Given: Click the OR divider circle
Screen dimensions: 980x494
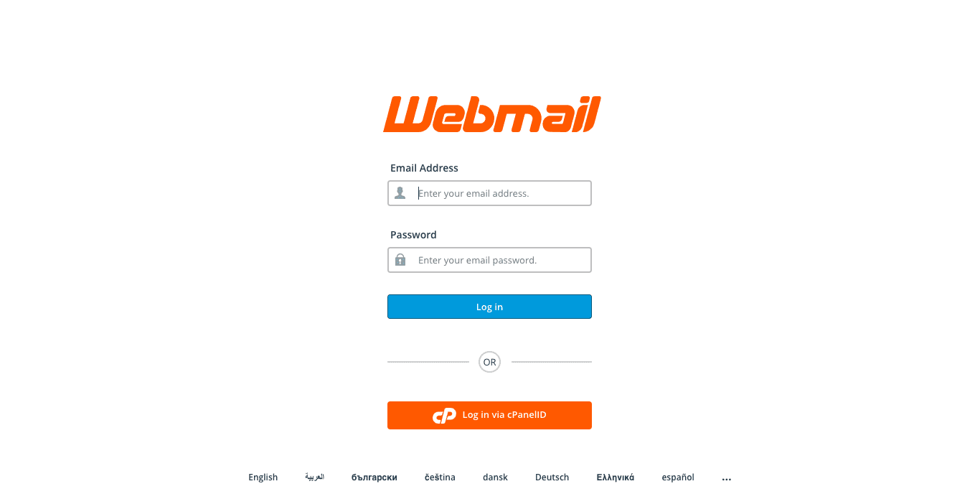Looking at the screenshot, I should 489,362.
